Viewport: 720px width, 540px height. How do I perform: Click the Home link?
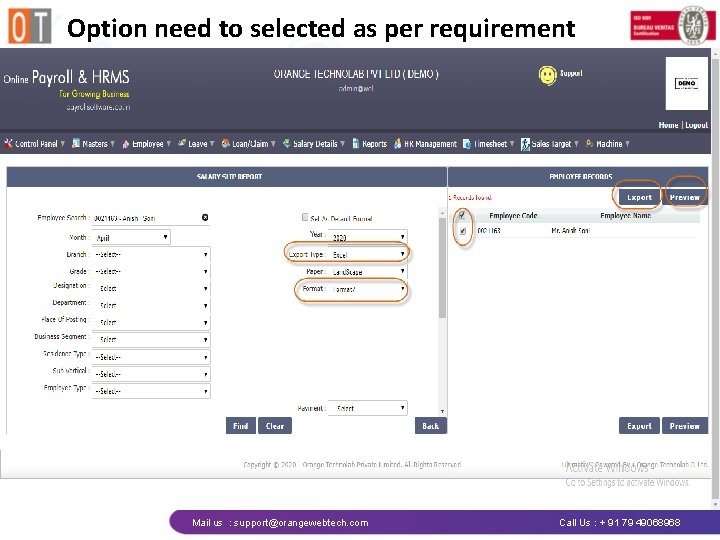tap(668, 125)
